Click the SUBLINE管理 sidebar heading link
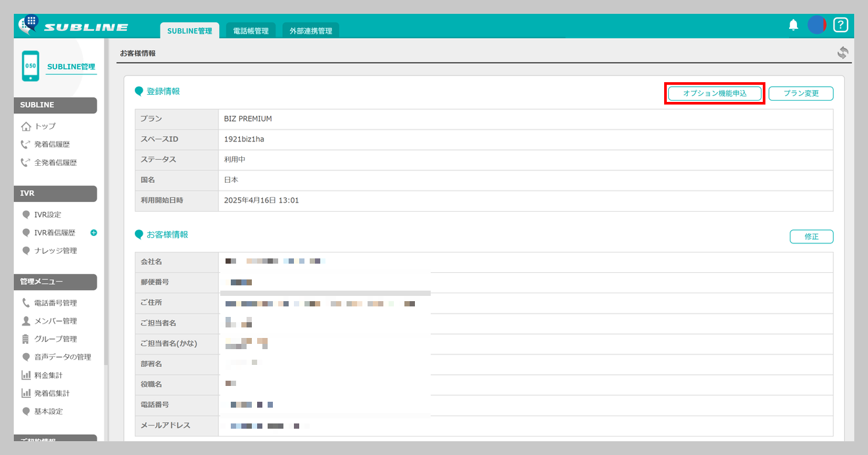This screenshot has width=868, height=455. (x=71, y=67)
